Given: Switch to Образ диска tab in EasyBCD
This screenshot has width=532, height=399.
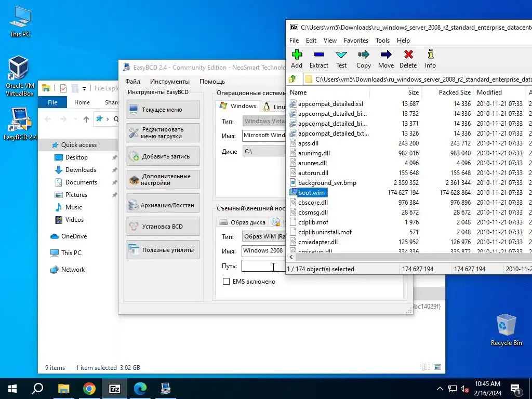Looking at the screenshot, I should click(242, 222).
